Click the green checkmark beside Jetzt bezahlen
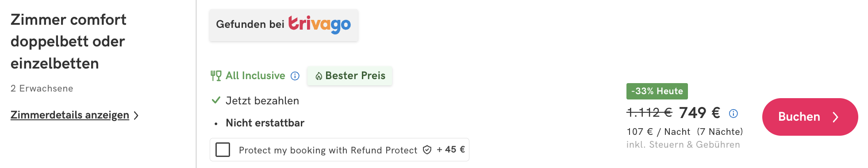 216,100
